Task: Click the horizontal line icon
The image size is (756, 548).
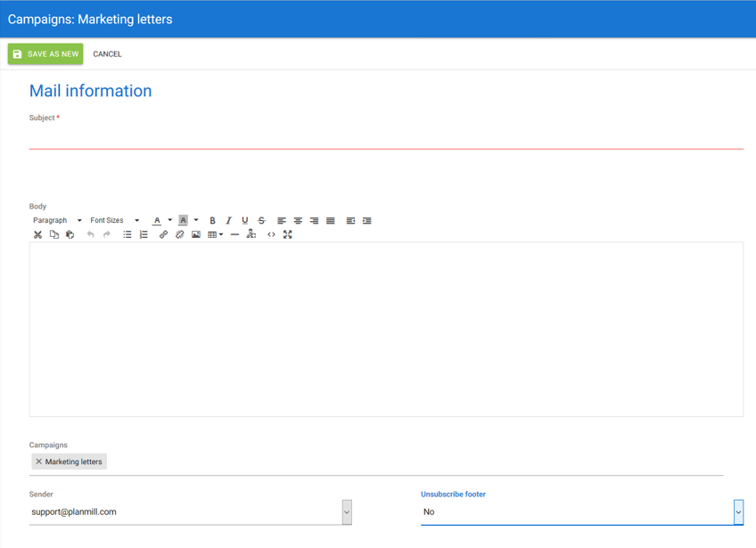Action: 234,235
